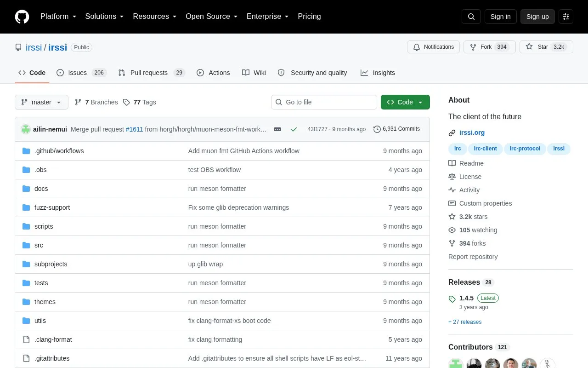Image resolution: width=588 pixels, height=368 pixels.
Task: Open the .obs folder
Action: click(x=40, y=170)
